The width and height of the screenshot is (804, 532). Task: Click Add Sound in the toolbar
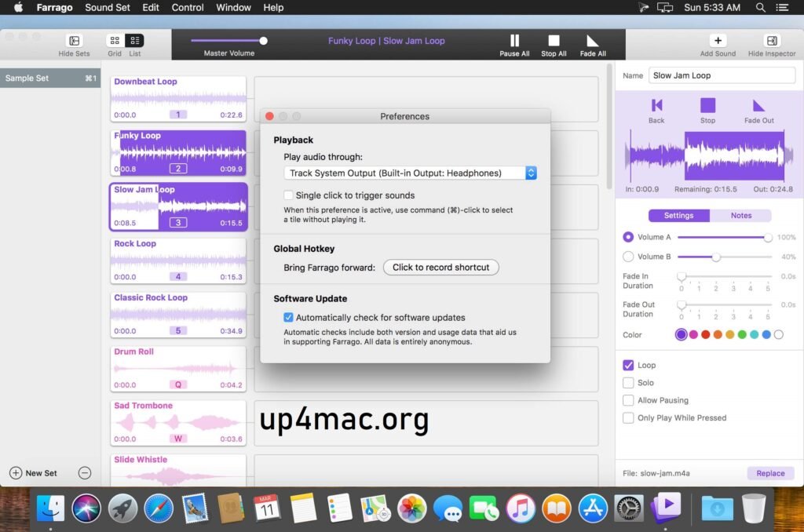click(x=718, y=40)
